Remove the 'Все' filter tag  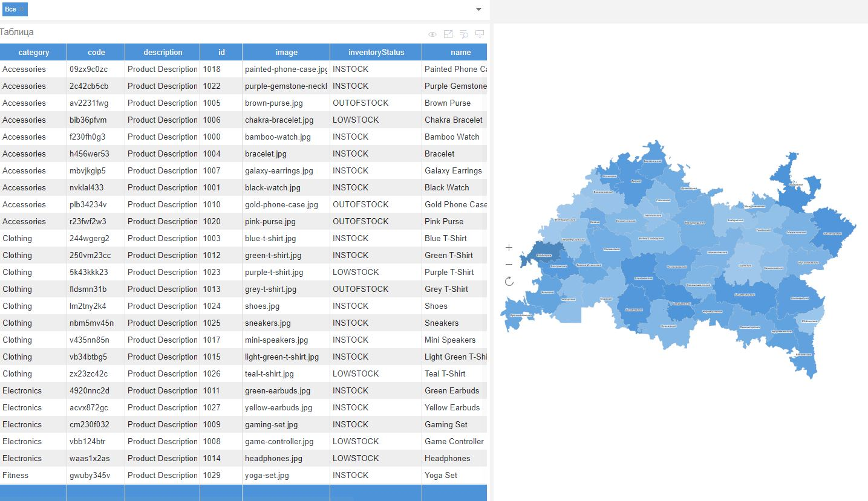click(x=22, y=9)
